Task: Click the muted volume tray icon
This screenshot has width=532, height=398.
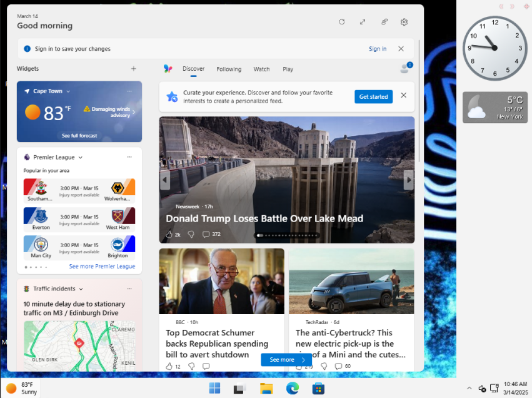Action: (482, 388)
